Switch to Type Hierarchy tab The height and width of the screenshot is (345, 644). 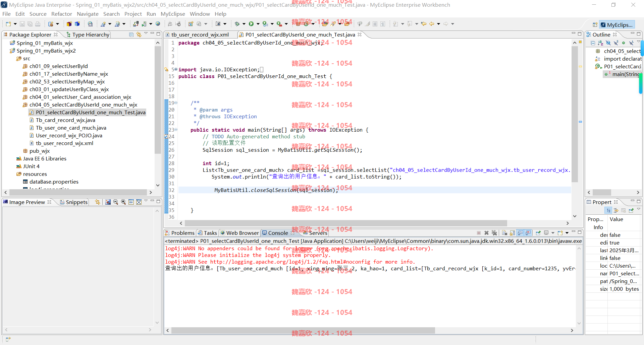click(88, 34)
